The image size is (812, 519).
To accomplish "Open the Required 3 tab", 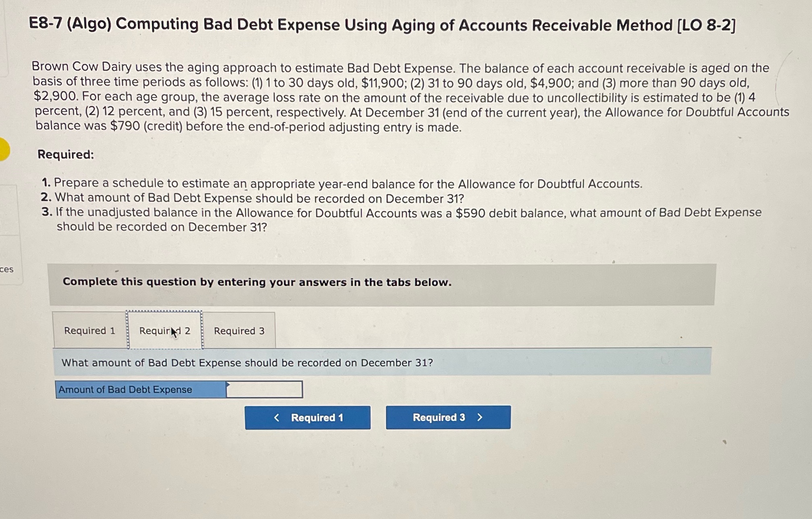I will (x=240, y=330).
